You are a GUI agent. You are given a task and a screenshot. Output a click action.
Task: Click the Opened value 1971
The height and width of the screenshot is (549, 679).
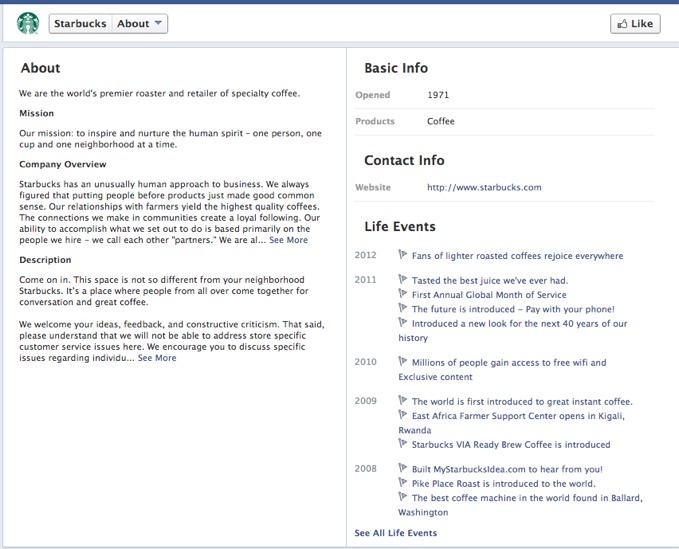pos(438,95)
